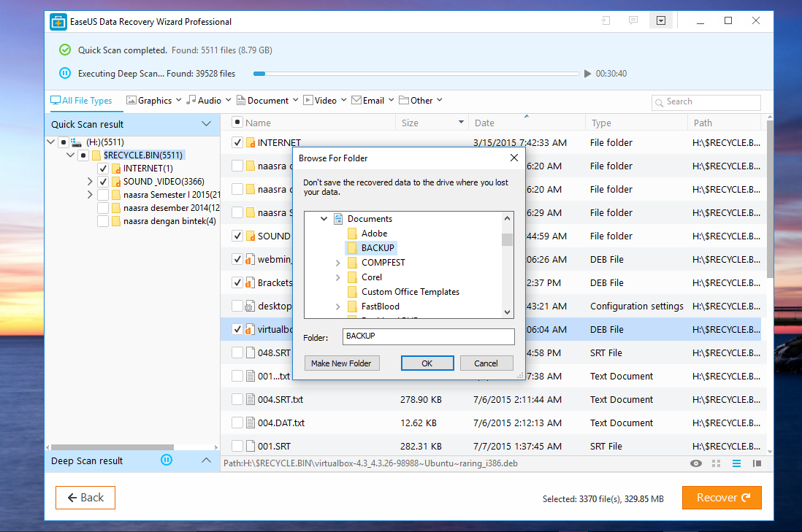This screenshot has width=802, height=532.
Task: Click the H: drive icon in the tree
Action: click(76, 142)
